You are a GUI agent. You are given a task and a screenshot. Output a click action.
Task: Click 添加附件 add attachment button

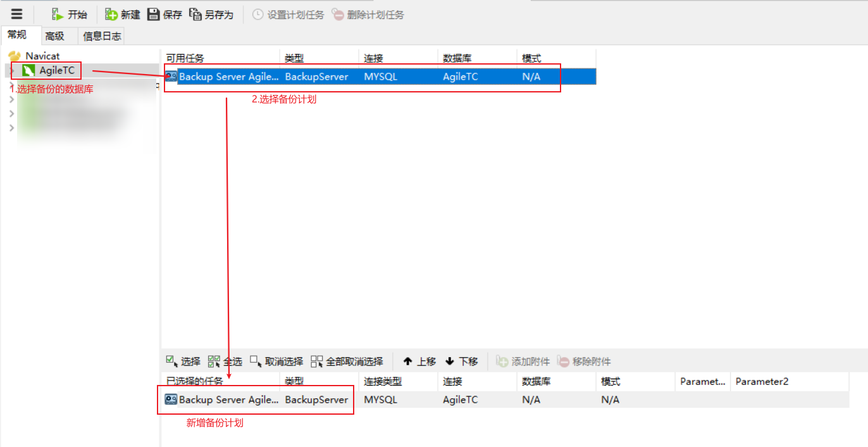coord(523,362)
